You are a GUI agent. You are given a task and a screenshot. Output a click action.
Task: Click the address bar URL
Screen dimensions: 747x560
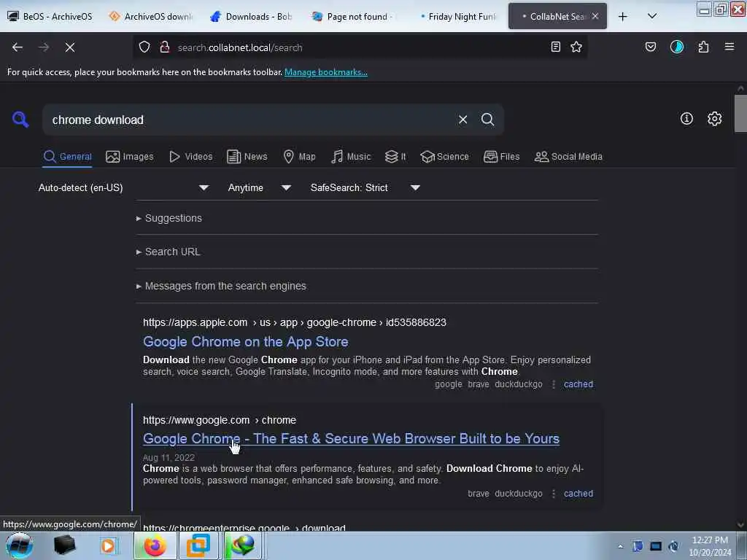240,47
